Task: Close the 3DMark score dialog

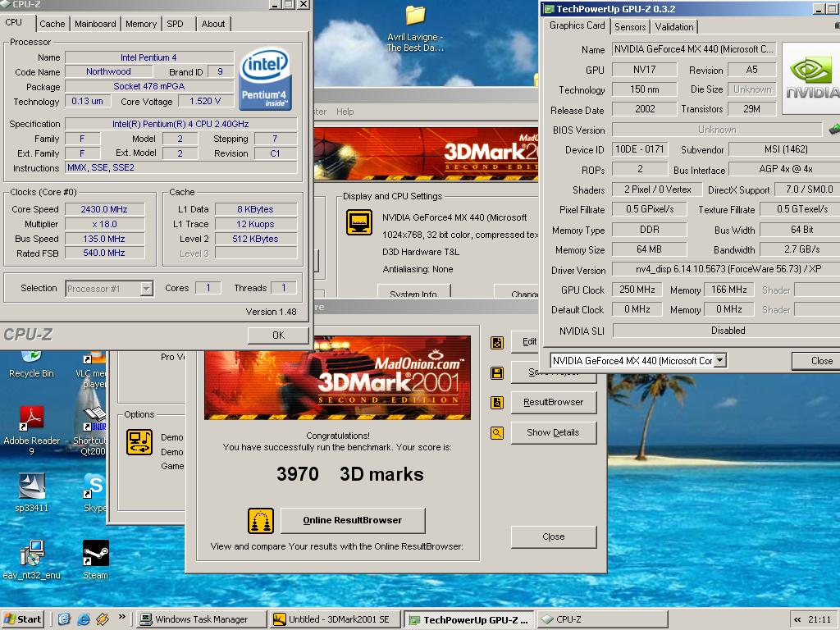Action: point(554,536)
